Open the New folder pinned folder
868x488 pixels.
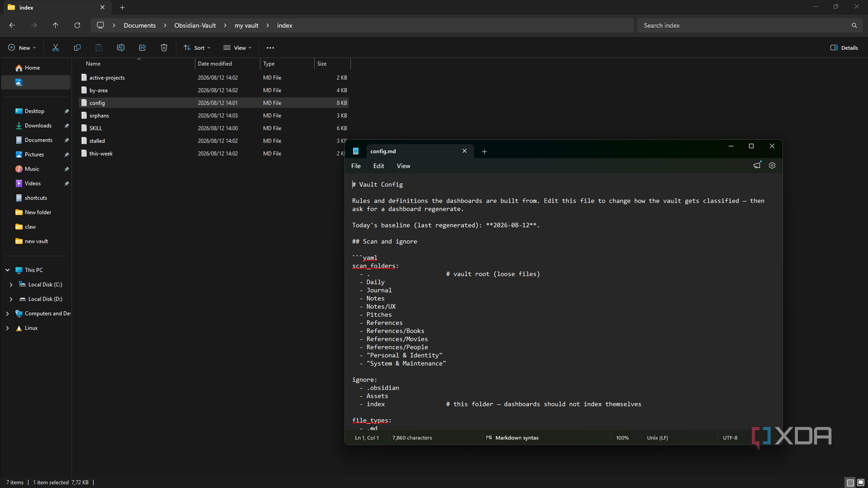click(36, 212)
